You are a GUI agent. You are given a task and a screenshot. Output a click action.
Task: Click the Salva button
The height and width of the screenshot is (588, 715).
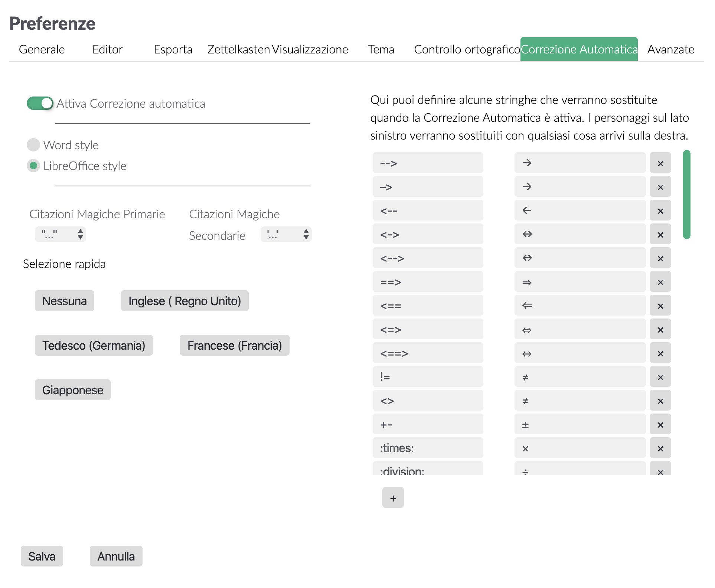pos(42,556)
